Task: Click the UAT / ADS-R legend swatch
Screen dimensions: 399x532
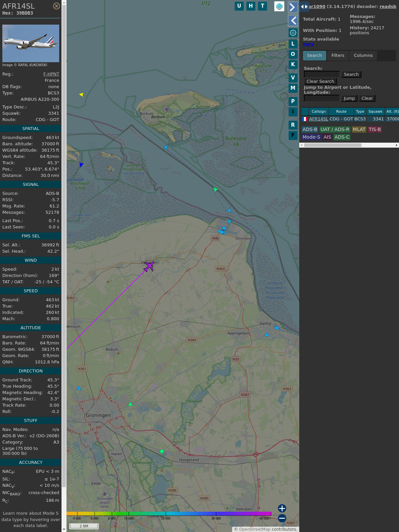Action: point(335,130)
